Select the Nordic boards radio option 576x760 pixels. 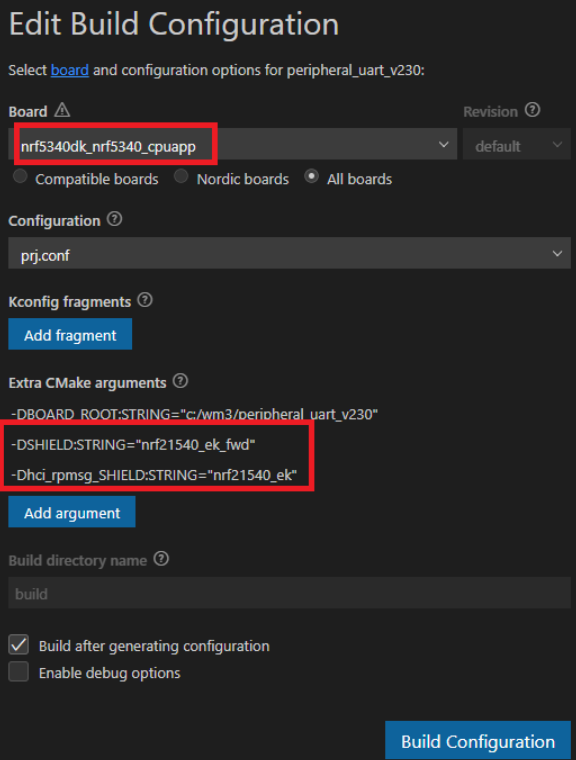coord(181,176)
